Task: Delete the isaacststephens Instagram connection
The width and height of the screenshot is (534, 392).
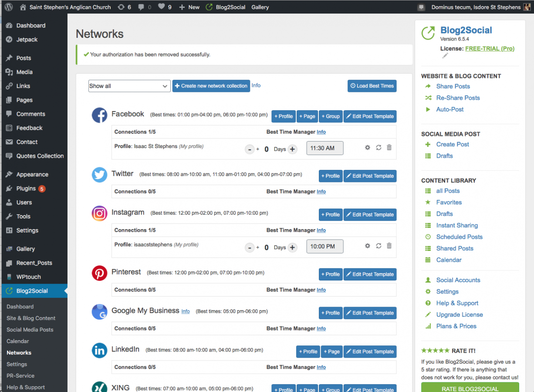Action: pos(389,246)
